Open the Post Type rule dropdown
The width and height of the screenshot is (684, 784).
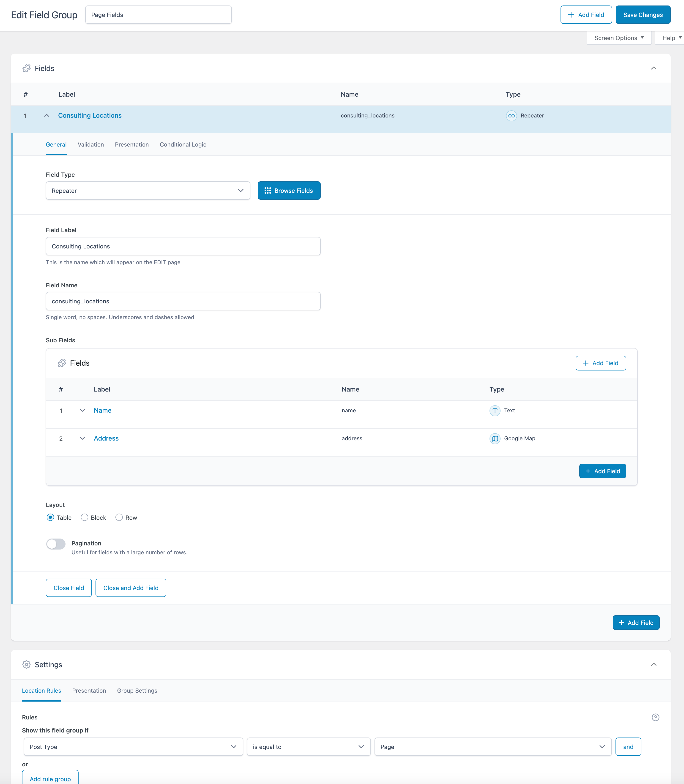[x=133, y=747]
